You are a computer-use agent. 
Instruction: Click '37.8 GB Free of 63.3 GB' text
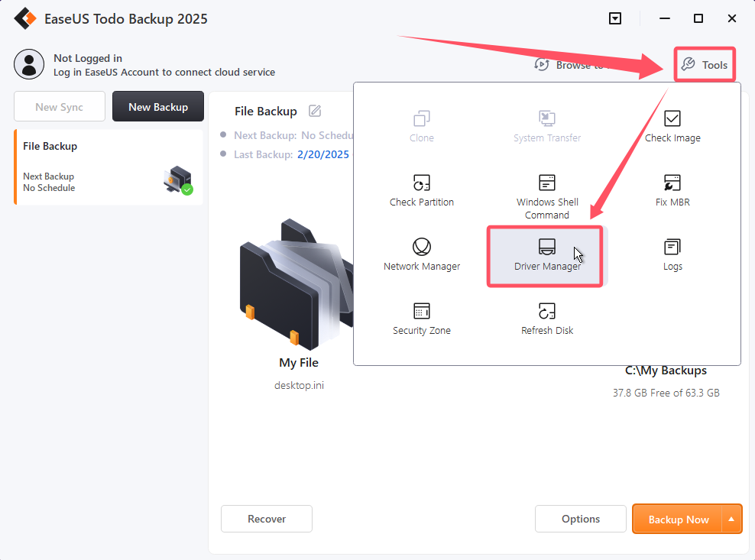pyautogui.click(x=666, y=393)
